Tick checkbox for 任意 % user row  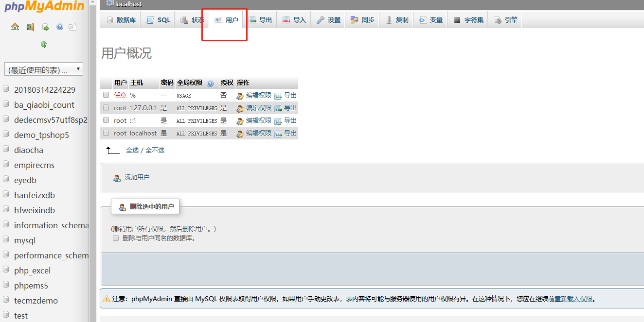pos(106,95)
